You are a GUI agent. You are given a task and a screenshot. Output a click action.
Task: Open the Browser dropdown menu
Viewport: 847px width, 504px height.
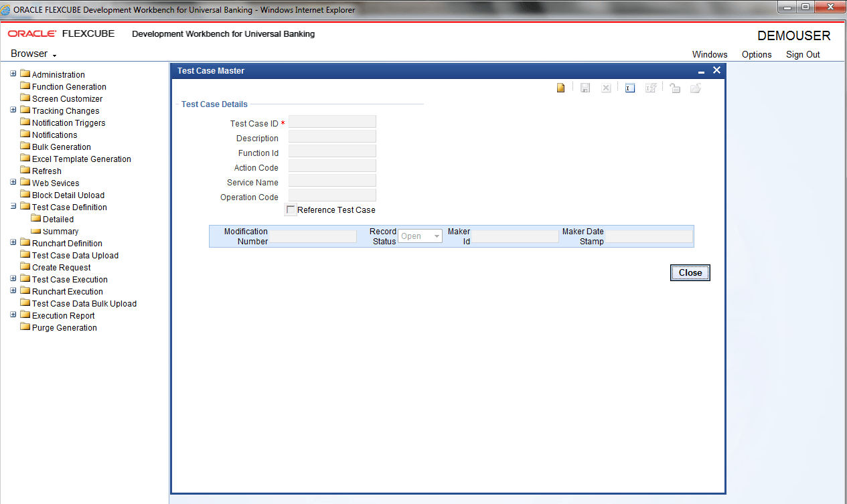point(33,54)
